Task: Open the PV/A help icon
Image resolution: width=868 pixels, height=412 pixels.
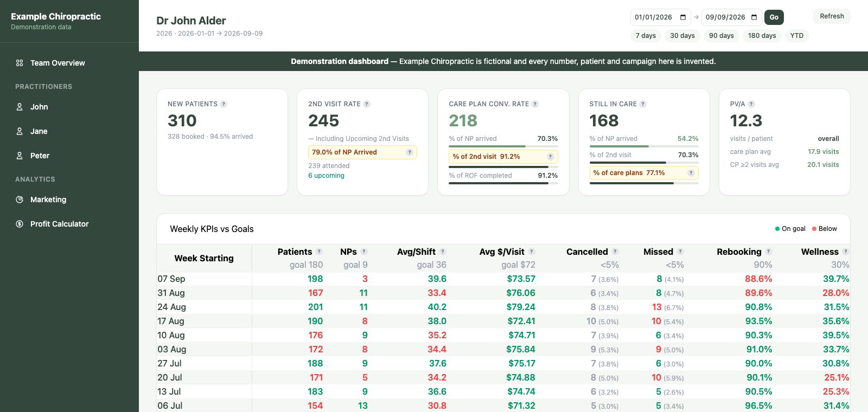Action: click(751, 104)
